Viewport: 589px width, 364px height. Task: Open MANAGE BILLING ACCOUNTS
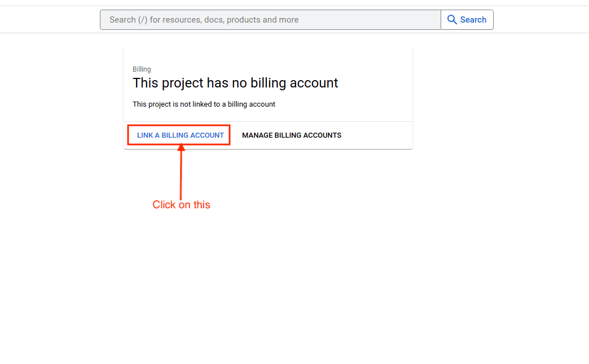(x=292, y=135)
